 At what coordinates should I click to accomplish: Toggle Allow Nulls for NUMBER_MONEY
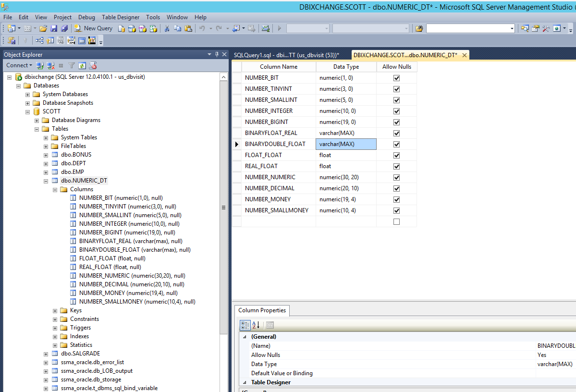point(396,199)
